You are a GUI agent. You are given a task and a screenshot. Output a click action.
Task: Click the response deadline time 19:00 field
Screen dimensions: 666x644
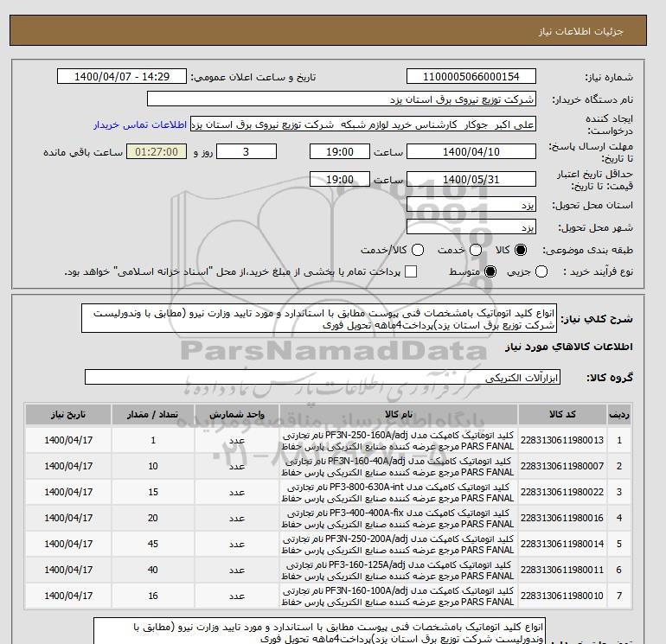340,151
